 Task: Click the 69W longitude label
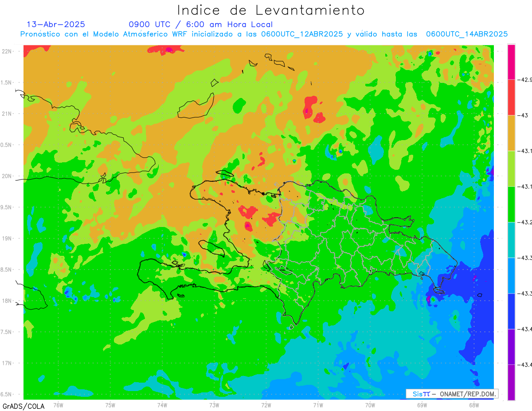tap(422, 405)
